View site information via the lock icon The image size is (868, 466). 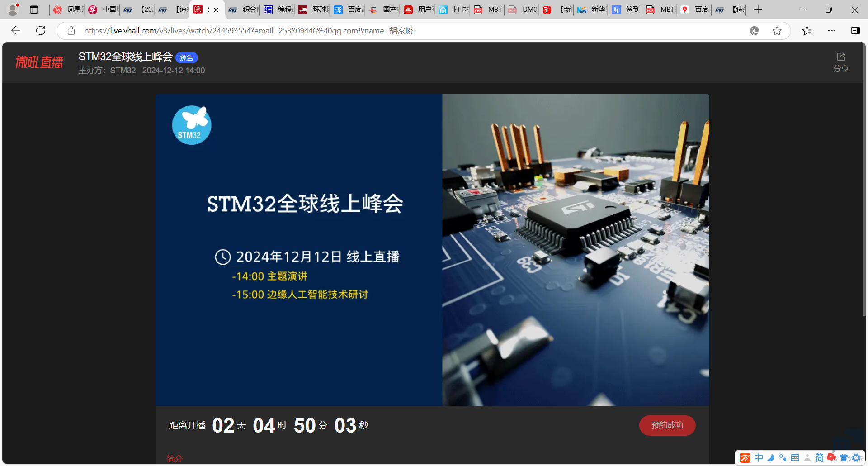click(71, 31)
